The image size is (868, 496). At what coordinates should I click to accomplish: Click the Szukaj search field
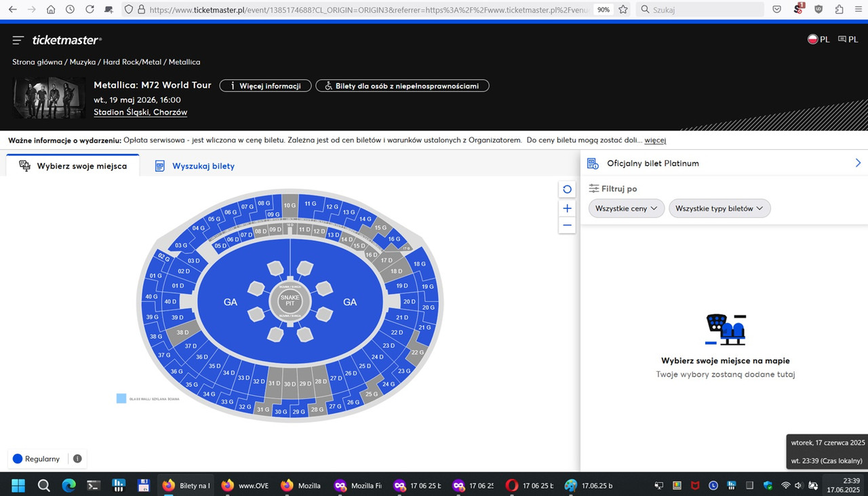(700, 9)
